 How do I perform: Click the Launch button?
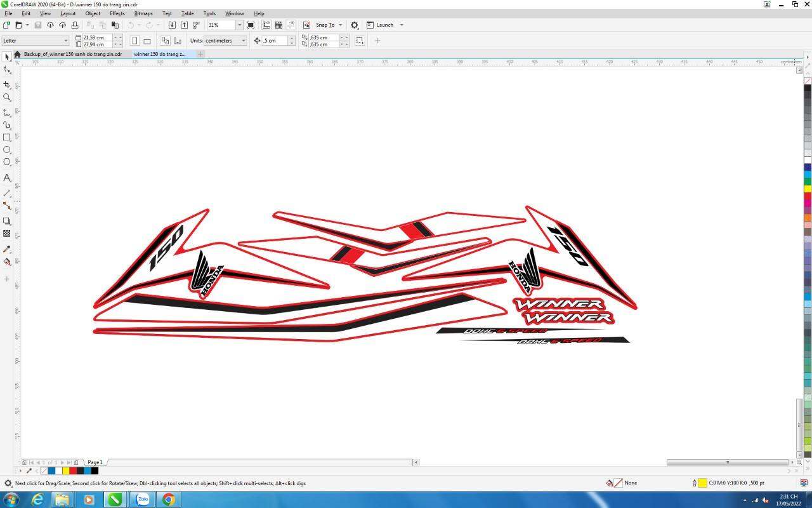click(x=384, y=25)
